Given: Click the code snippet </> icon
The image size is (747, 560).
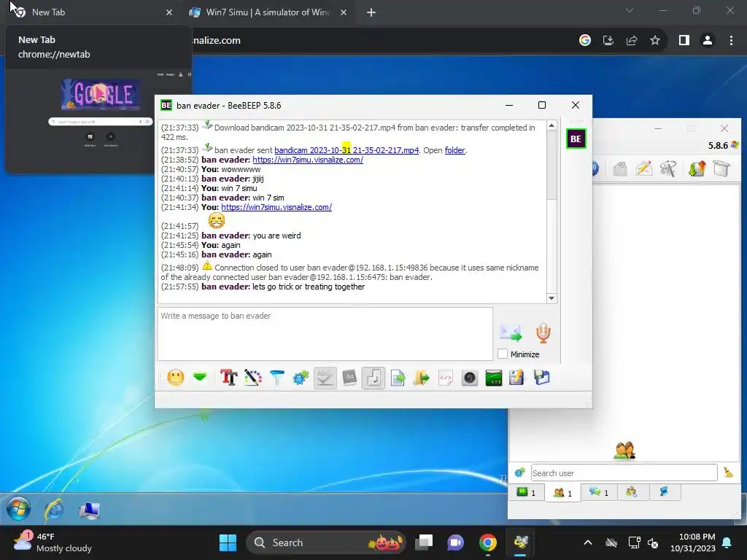Looking at the screenshot, I should [446, 378].
